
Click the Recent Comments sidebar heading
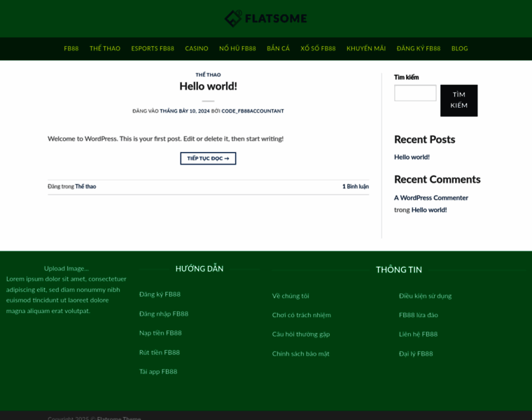click(437, 179)
